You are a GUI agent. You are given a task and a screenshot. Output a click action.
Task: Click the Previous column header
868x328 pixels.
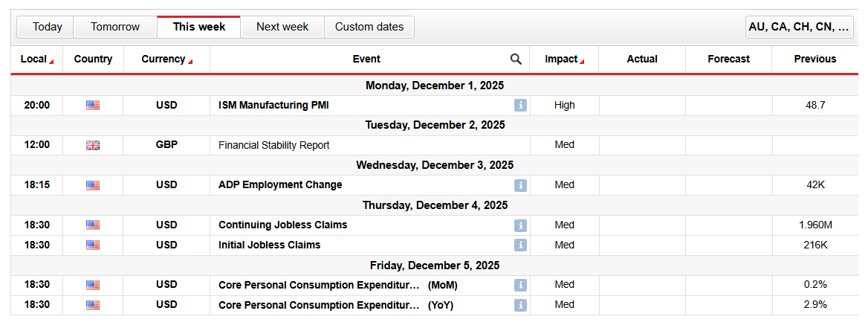point(814,60)
